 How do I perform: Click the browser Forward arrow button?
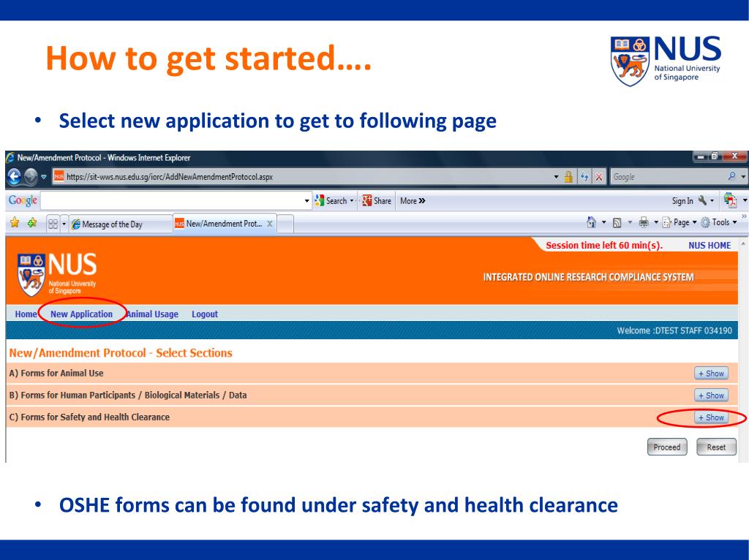coord(31,177)
